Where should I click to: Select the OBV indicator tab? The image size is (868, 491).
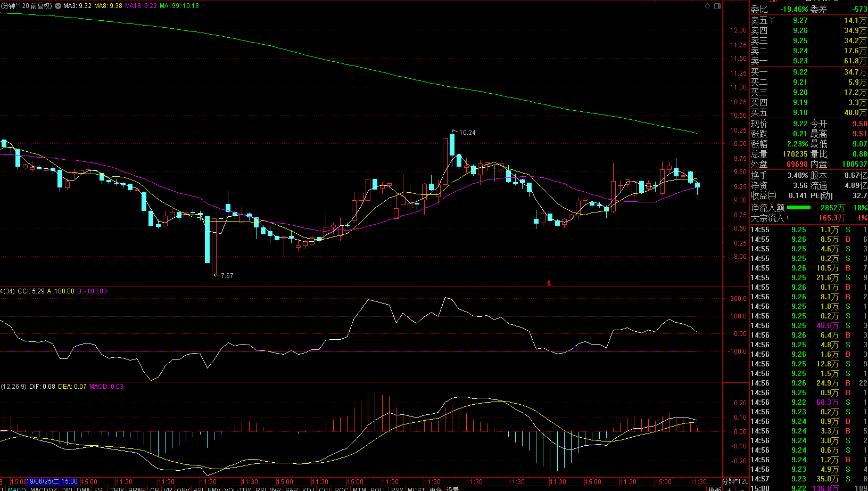pyautogui.click(x=183, y=489)
